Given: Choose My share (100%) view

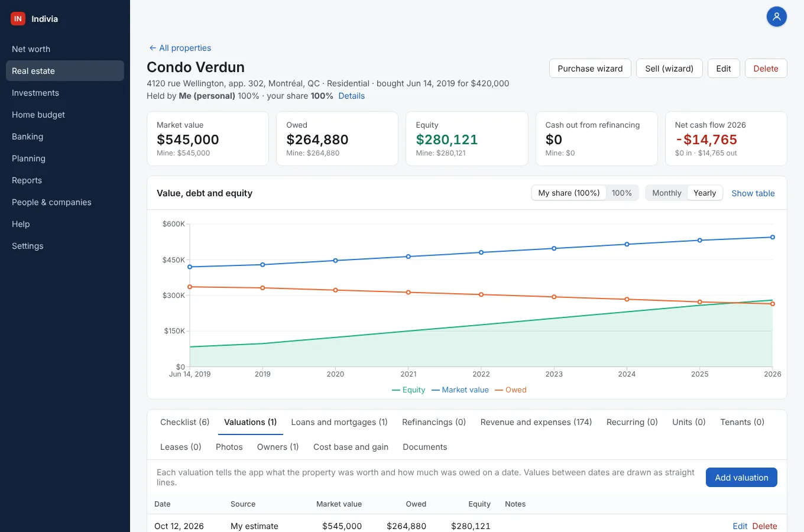Looking at the screenshot, I should click(569, 193).
